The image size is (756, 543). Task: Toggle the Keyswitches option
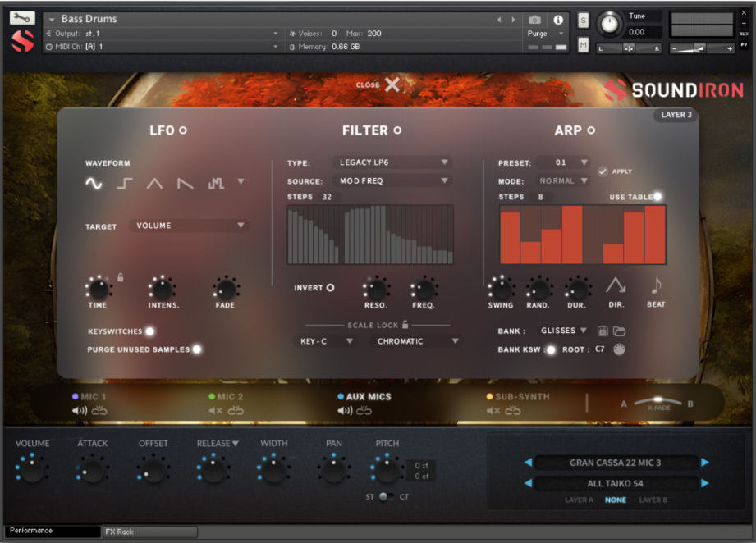[149, 332]
